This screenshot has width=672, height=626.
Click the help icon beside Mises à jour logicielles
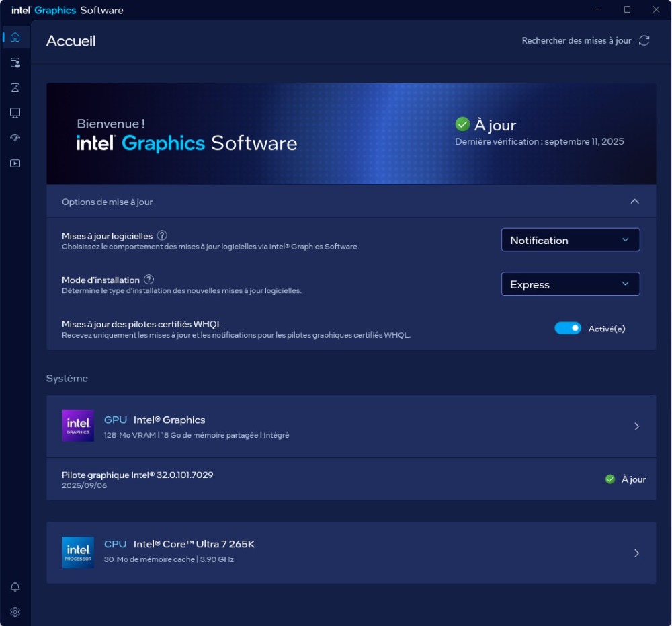click(x=162, y=236)
